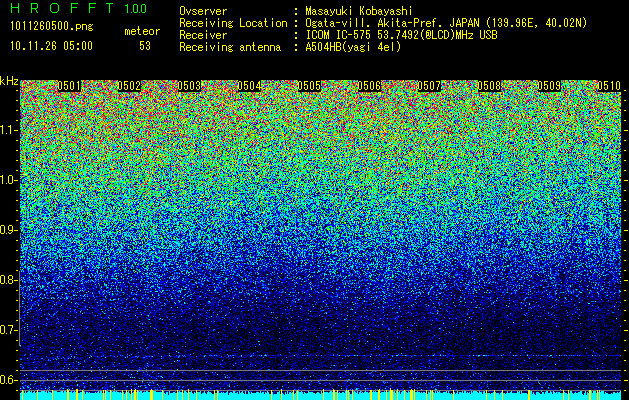The height and width of the screenshot is (400, 629).
Task: Click the 1.1 frequency axis tick
Action: pos(9,130)
